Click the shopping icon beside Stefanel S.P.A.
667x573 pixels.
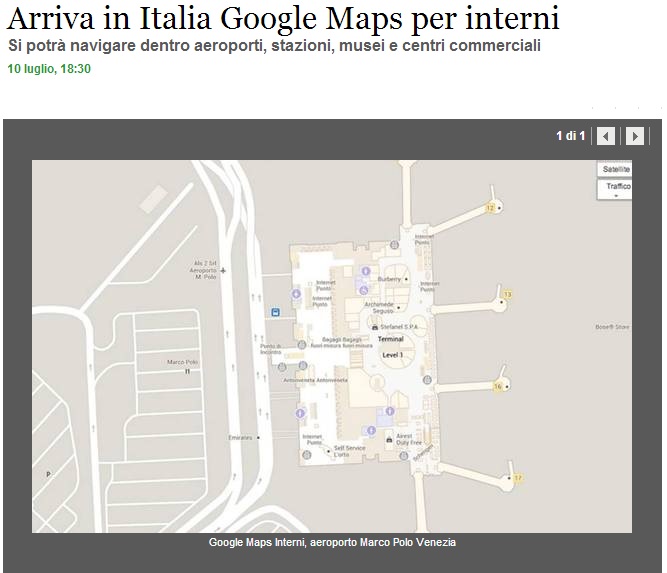pyautogui.click(x=375, y=327)
